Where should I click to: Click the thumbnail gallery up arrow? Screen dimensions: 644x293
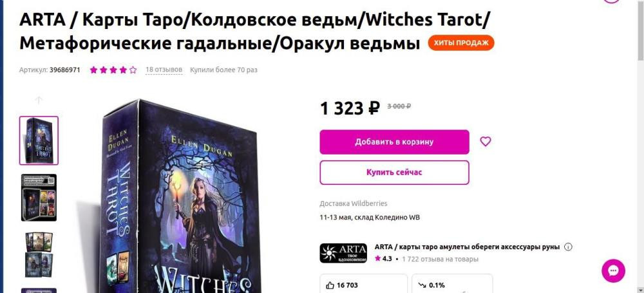[39, 100]
